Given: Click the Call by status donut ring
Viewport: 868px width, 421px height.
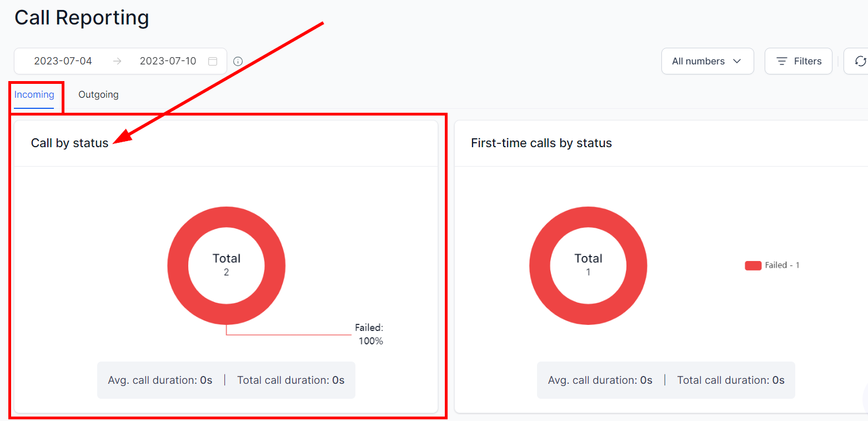Looking at the screenshot, I should (x=179, y=265).
